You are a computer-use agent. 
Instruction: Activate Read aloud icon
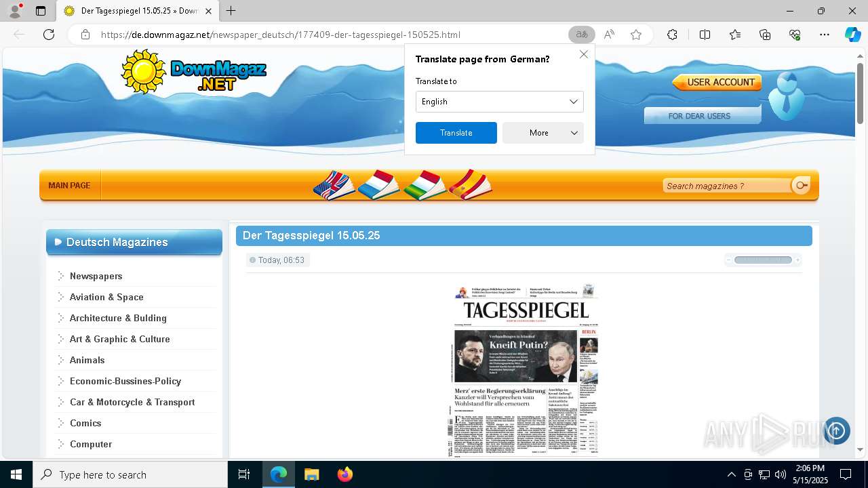[x=609, y=35]
